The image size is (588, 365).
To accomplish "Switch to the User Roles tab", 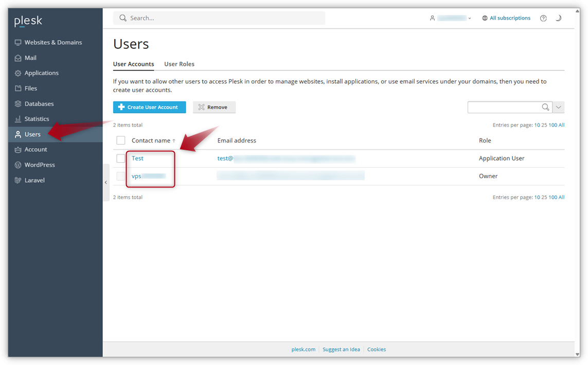I will [x=179, y=64].
